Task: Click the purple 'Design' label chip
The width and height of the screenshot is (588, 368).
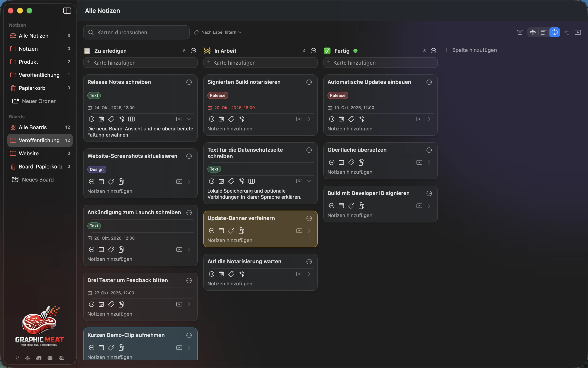Action: (96, 169)
